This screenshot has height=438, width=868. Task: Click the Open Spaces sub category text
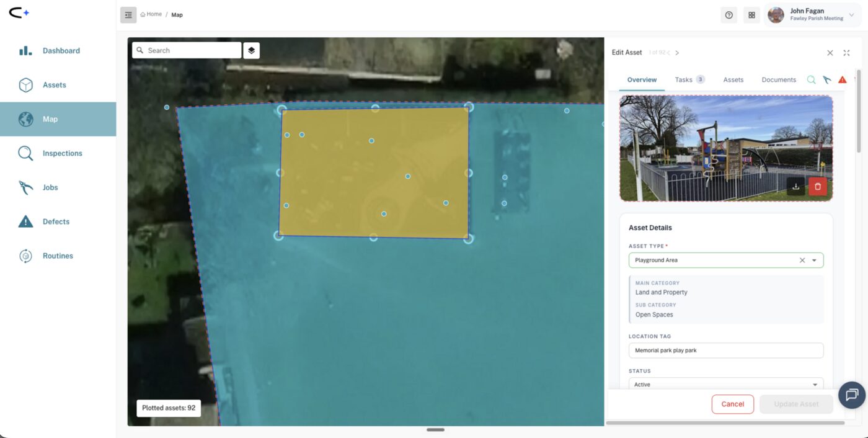653,315
